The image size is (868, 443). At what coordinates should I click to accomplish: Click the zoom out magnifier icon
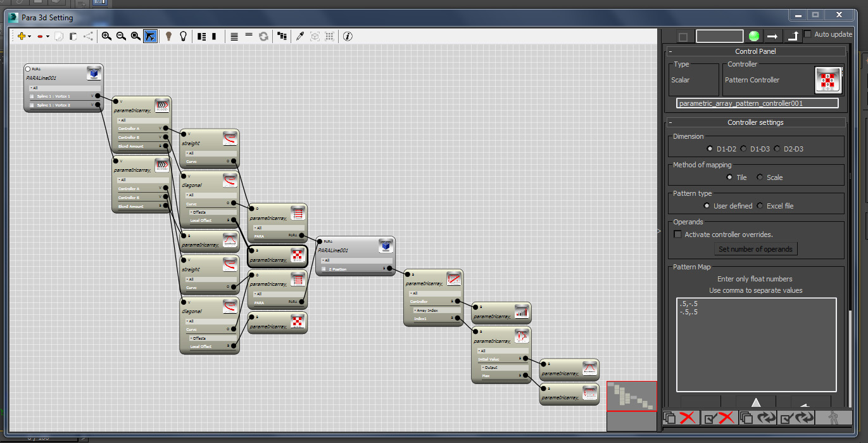coord(121,37)
